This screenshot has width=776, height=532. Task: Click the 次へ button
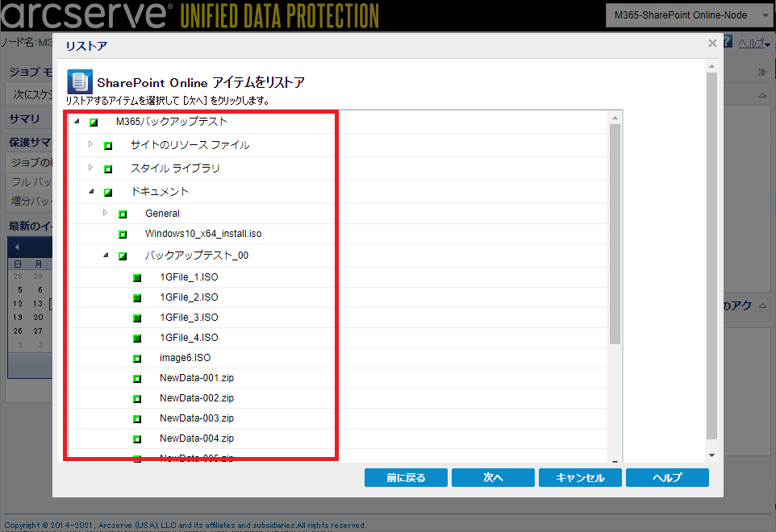pyautogui.click(x=493, y=478)
